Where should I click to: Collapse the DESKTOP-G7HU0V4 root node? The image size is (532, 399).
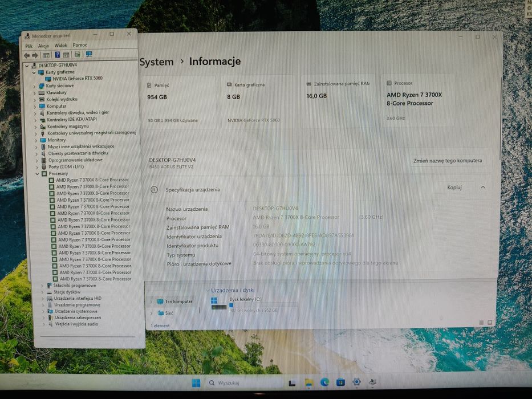(27, 66)
